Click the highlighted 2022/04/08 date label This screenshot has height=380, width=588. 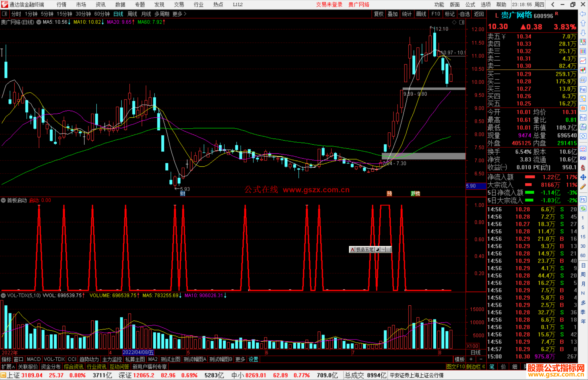point(138,352)
